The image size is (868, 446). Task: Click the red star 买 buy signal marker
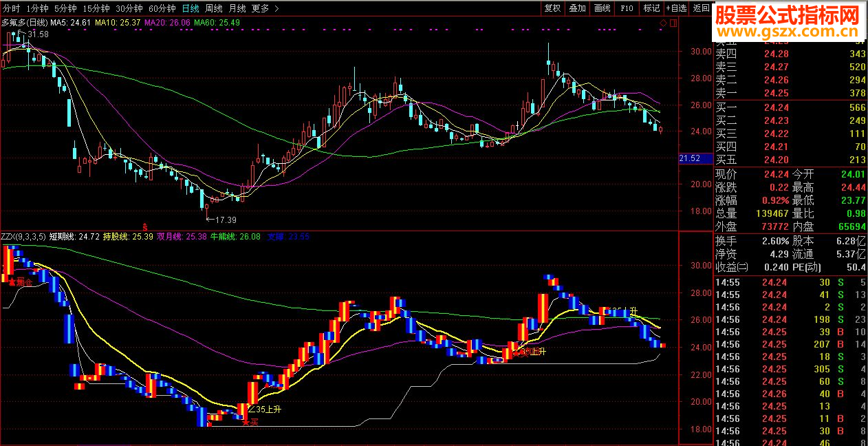250,421
